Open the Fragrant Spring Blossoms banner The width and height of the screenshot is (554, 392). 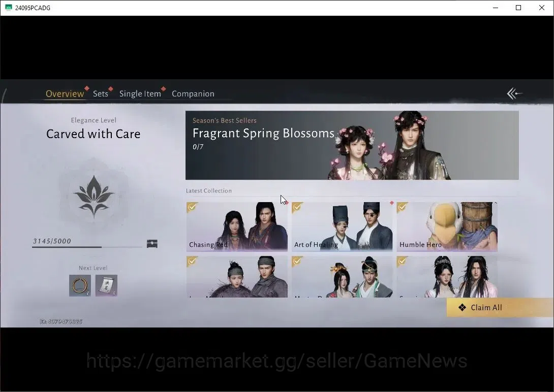352,145
